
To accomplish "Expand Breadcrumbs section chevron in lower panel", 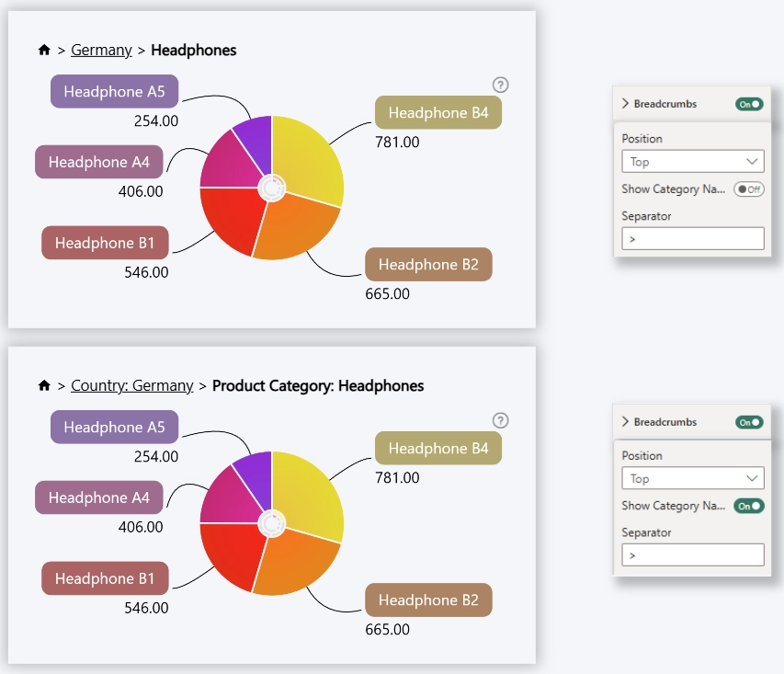I will (x=626, y=422).
